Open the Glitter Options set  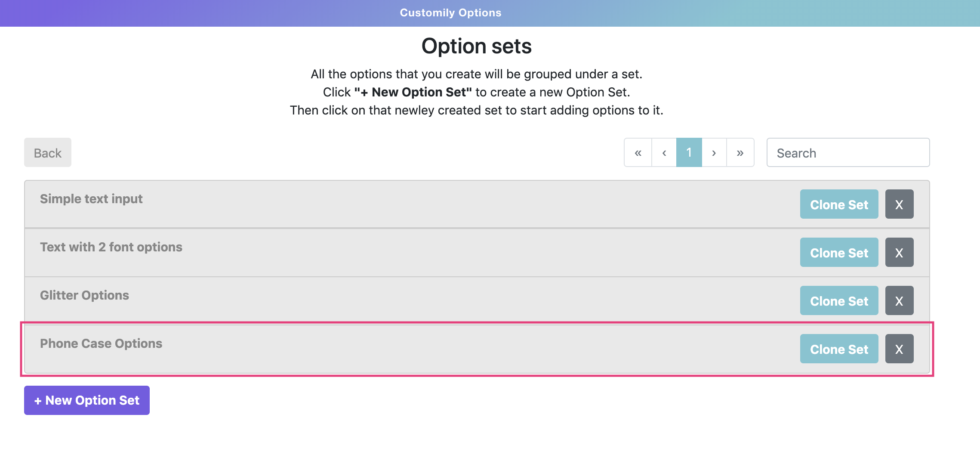pyautogui.click(x=84, y=295)
